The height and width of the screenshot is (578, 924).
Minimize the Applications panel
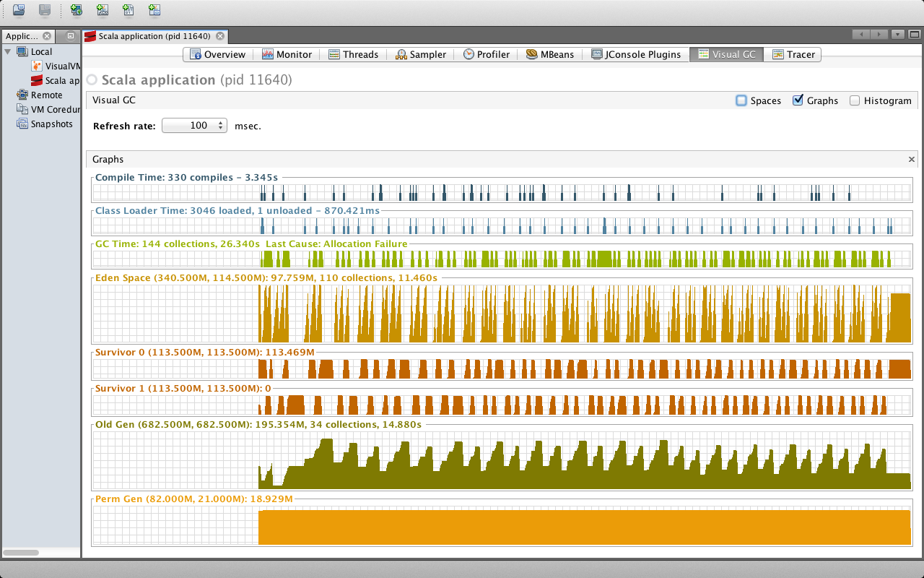point(70,36)
